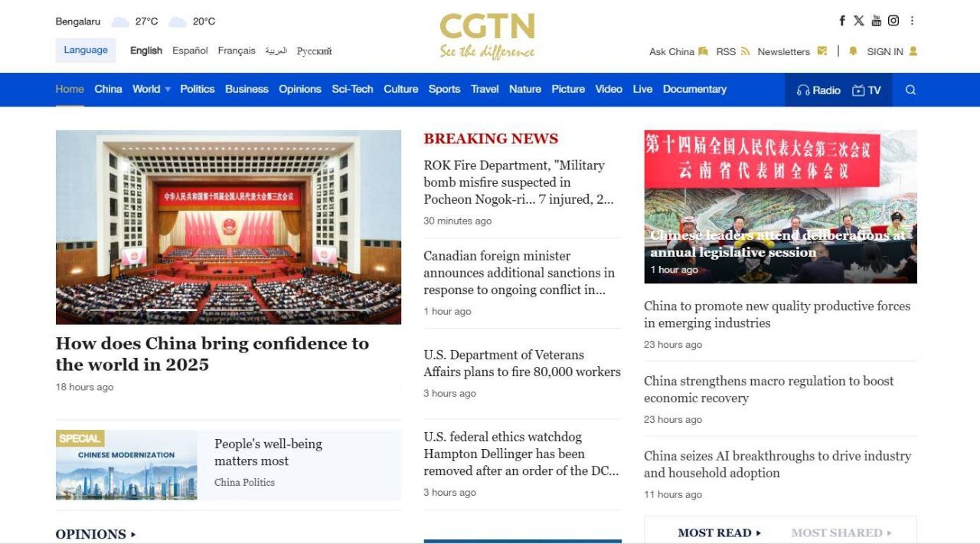The height and width of the screenshot is (544, 980).
Task: Open the Radio headphones button
Action: pos(818,90)
